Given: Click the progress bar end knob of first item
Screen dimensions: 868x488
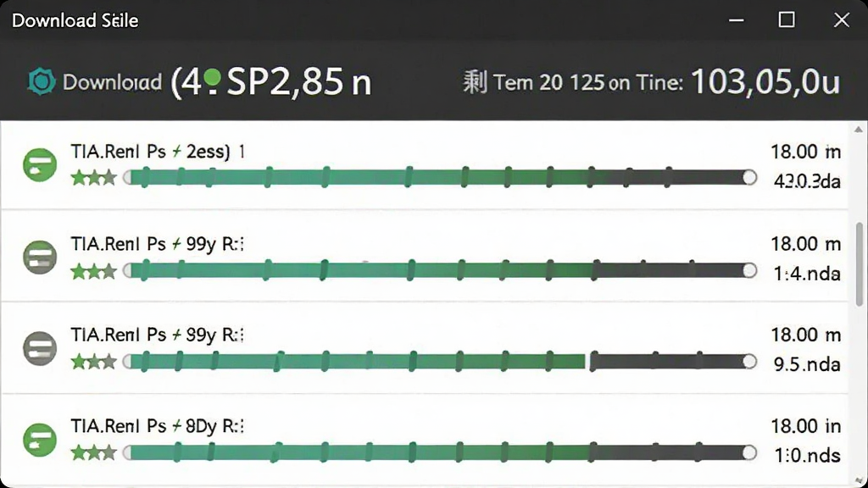Looking at the screenshot, I should [749, 178].
